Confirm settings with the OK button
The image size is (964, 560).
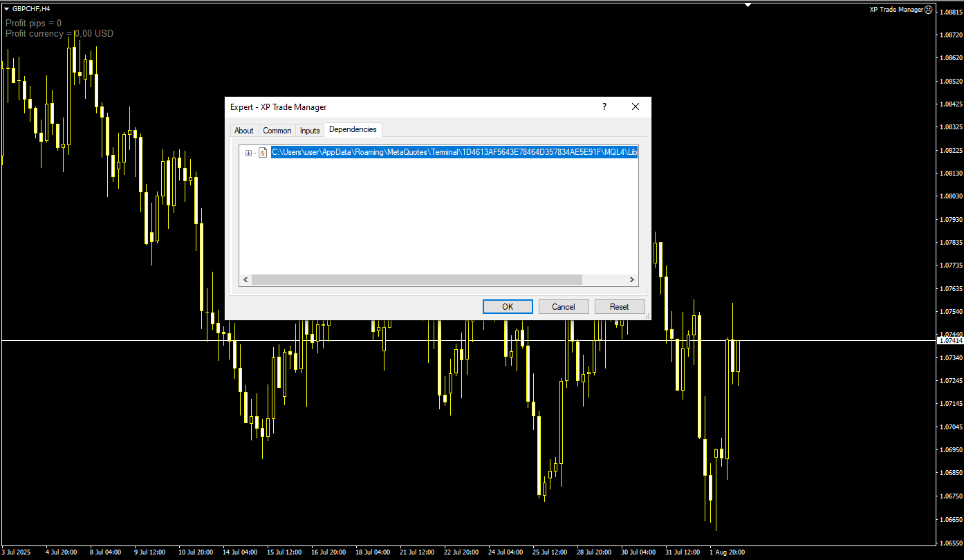coord(508,306)
